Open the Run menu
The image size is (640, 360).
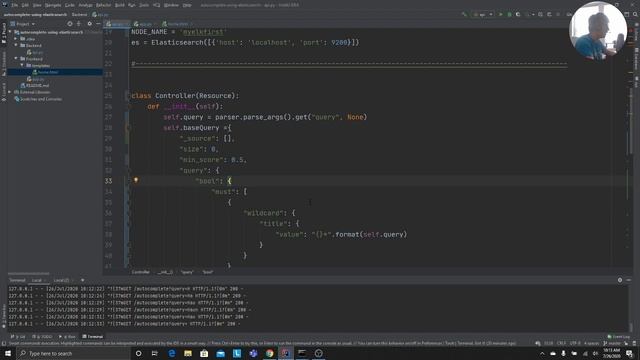[x=131, y=5]
